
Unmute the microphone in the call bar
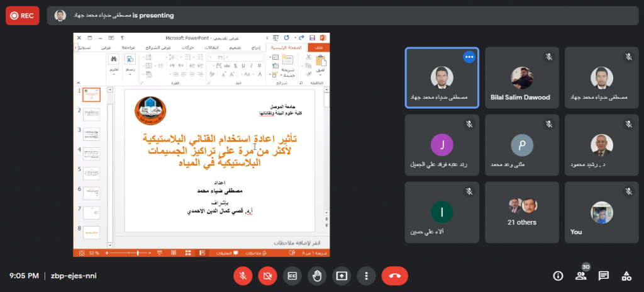243,276
